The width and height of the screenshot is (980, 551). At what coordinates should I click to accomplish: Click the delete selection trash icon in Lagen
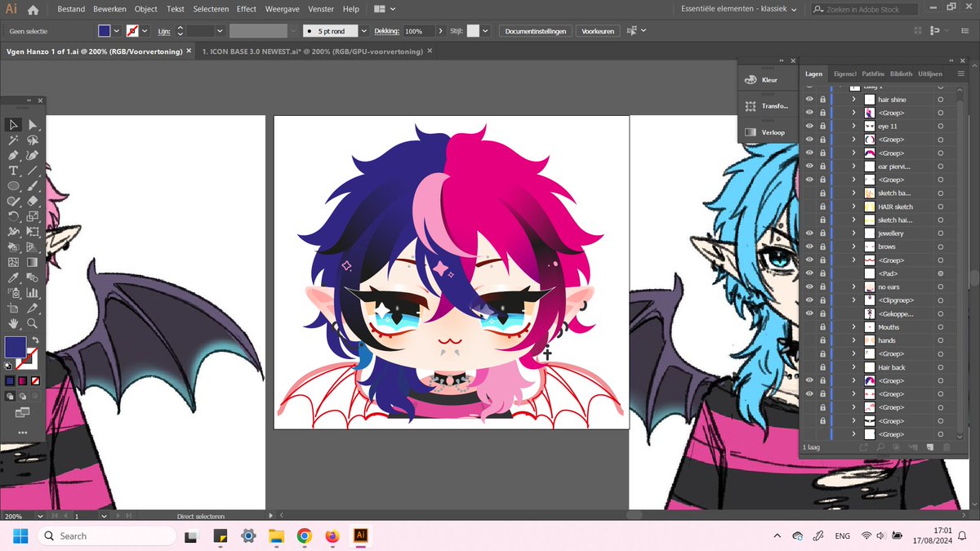947,447
